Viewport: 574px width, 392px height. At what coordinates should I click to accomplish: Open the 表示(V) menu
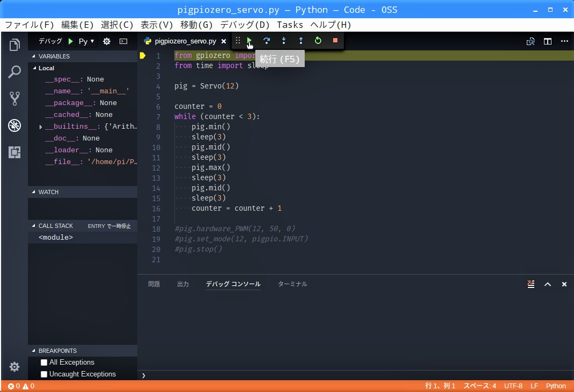tap(157, 25)
